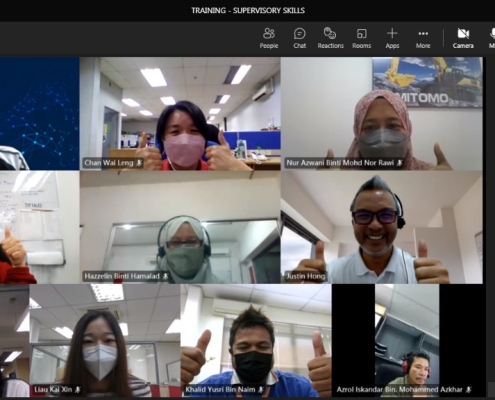Viewport: 495px width, 400px height.
Task: Click Hazzelin Binti Hamalad's muted mic icon
Action: pyautogui.click(x=165, y=276)
